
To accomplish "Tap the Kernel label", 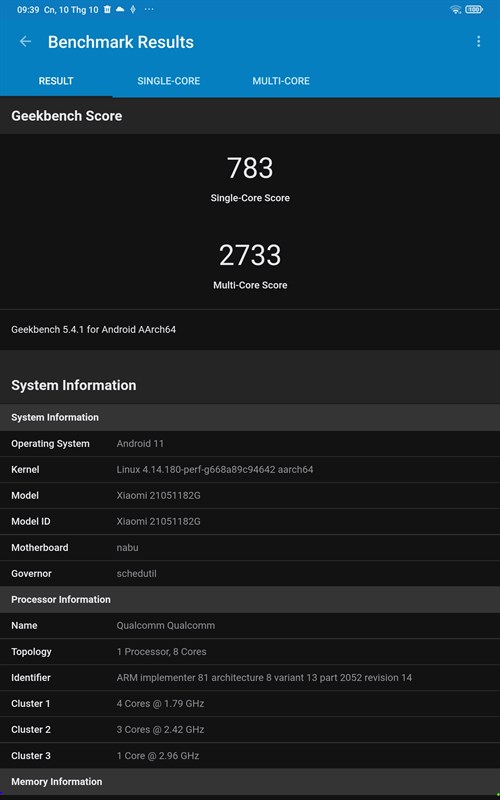I will [x=25, y=469].
